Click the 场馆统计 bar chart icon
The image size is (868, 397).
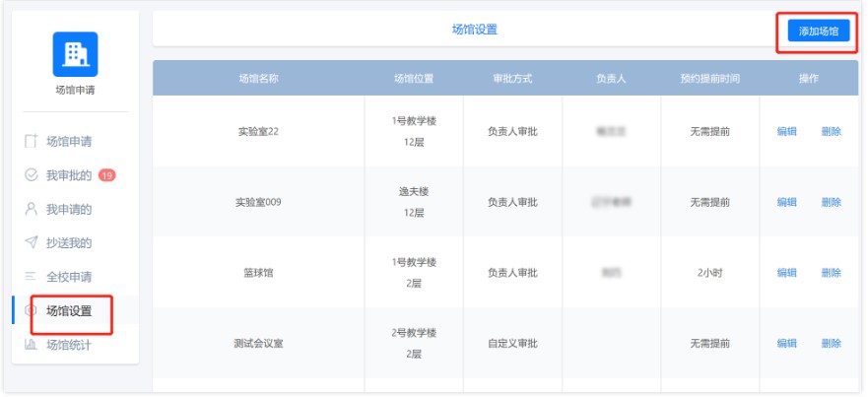click(31, 345)
